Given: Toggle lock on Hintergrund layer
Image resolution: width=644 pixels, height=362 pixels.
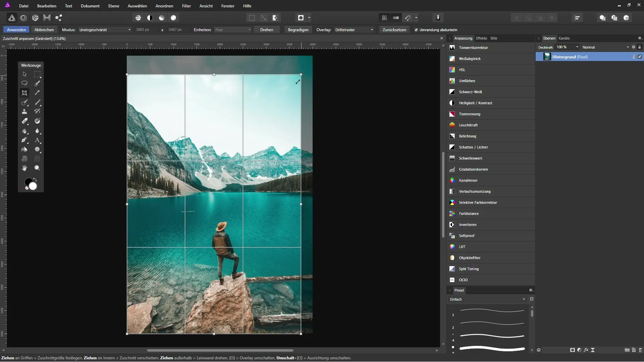Looking at the screenshot, I should [634, 57].
